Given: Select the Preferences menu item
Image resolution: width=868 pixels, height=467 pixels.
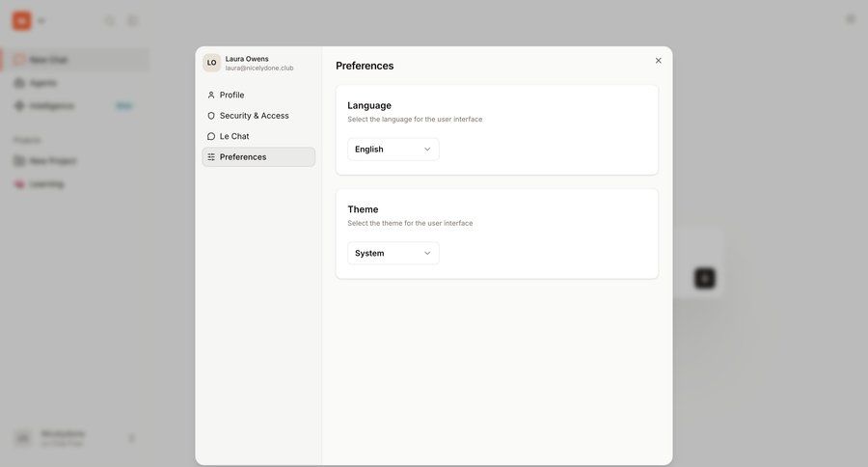Looking at the screenshot, I should coord(258,156).
